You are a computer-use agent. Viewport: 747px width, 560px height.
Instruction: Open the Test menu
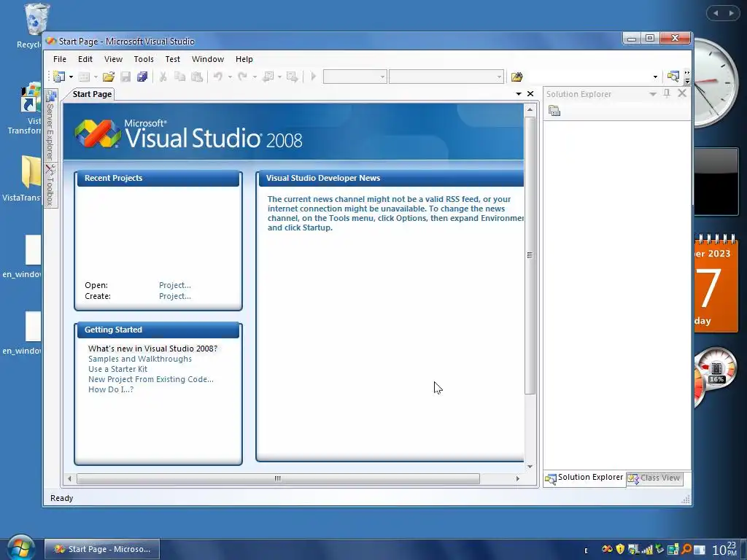(172, 59)
